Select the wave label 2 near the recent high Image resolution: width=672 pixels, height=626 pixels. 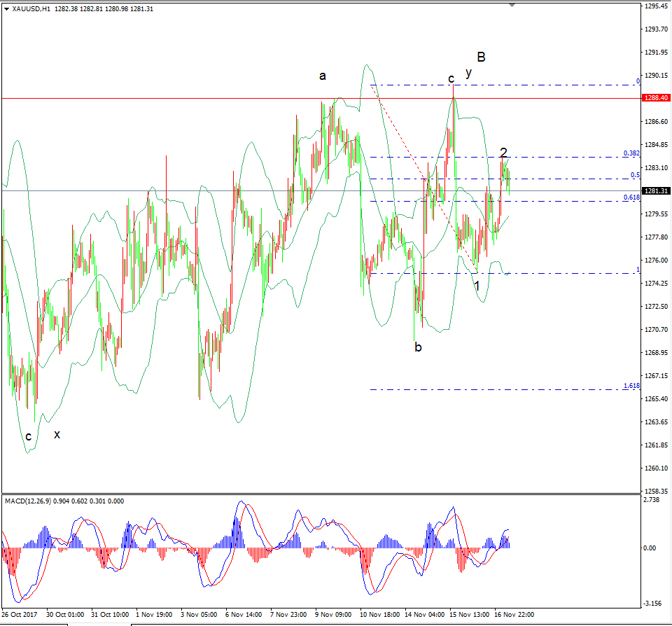tap(503, 152)
